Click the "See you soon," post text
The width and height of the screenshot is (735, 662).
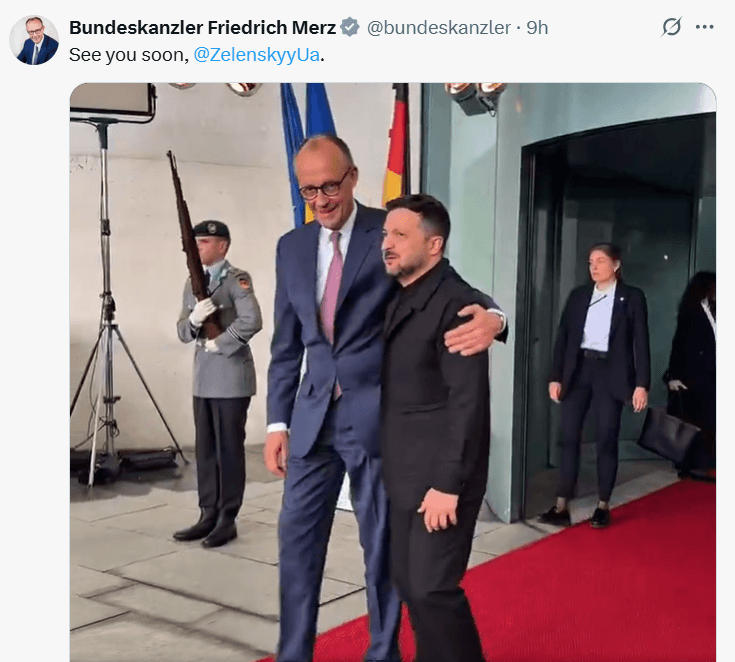pyautogui.click(x=129, y=55)
